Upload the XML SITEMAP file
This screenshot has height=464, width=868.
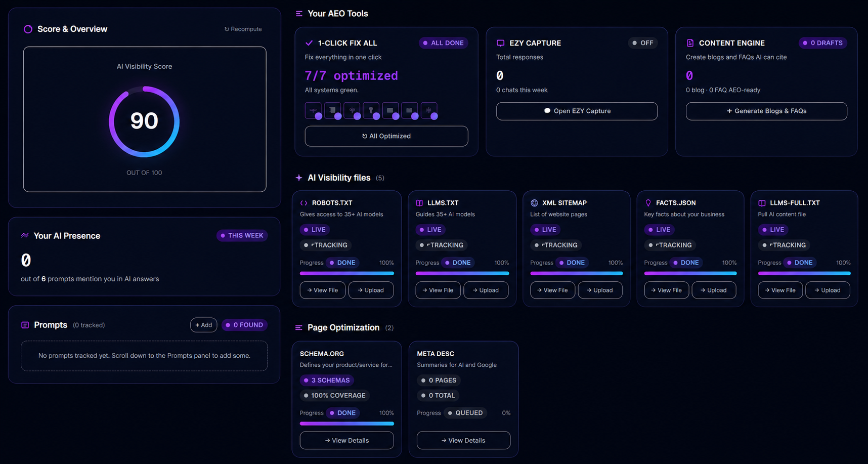pyautogui.click(x=600, y=290)
